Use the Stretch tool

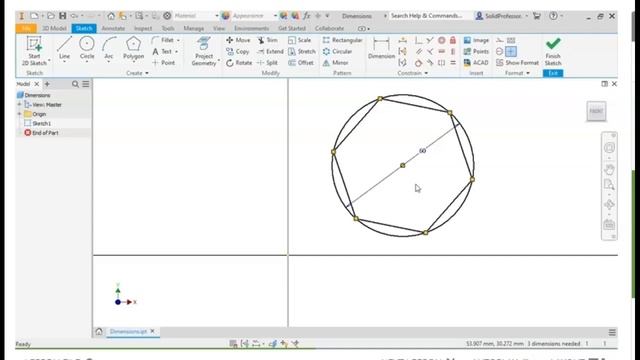pyautogui.click(x=302, y=51)
